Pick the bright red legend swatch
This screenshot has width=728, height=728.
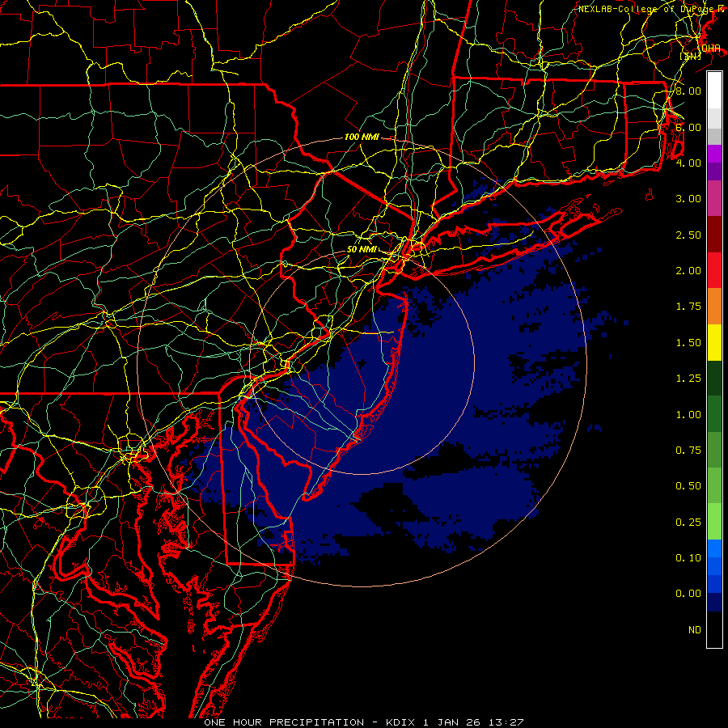tap(714, 270)
